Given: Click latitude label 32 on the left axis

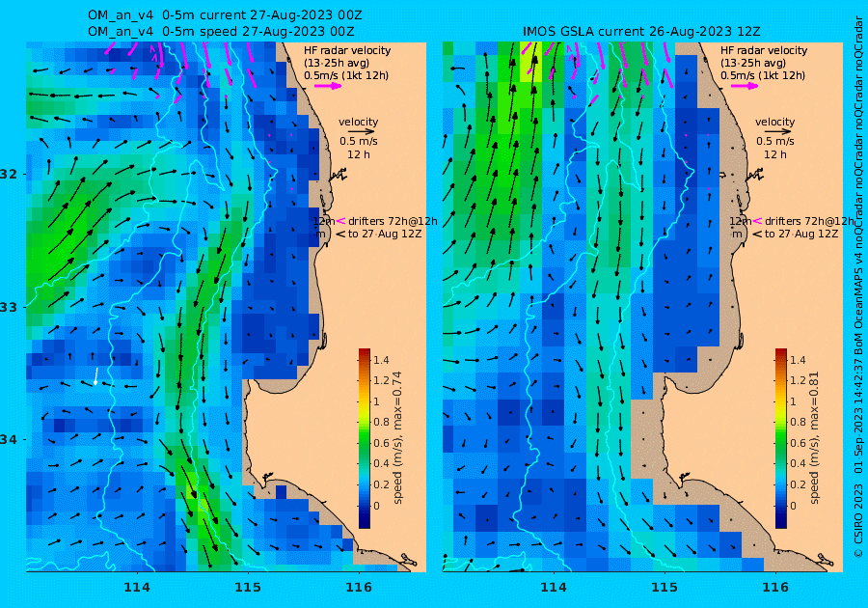Looking at the screenshot, I should [x=9, y=174].
